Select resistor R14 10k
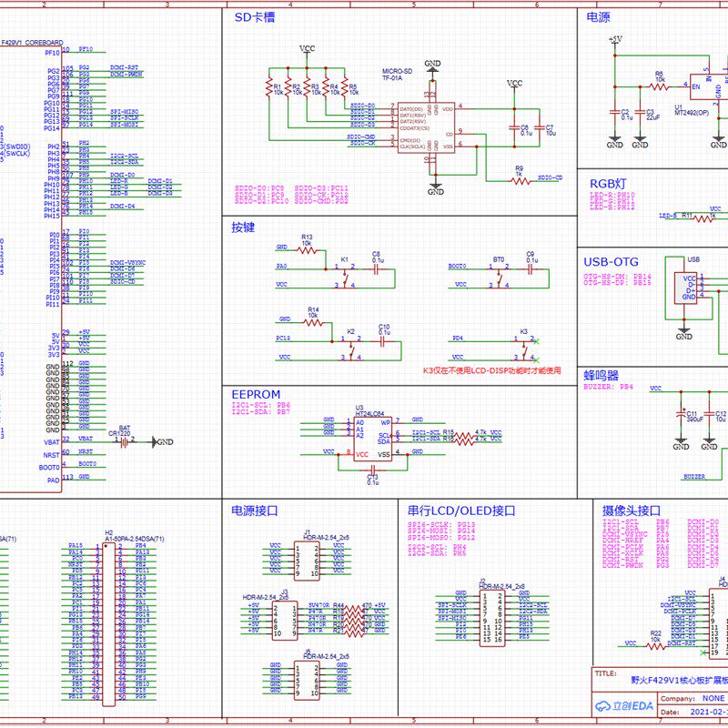Viewport: 728px width, 728px height. (313, 323)
